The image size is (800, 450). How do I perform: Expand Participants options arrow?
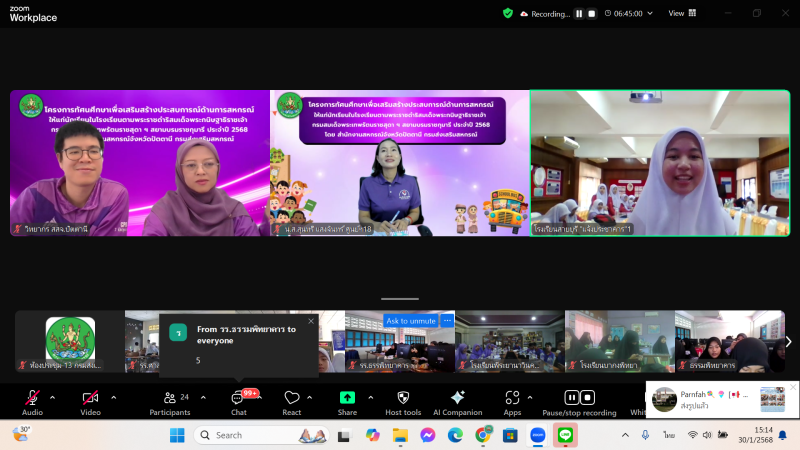(x=203, y=397)
